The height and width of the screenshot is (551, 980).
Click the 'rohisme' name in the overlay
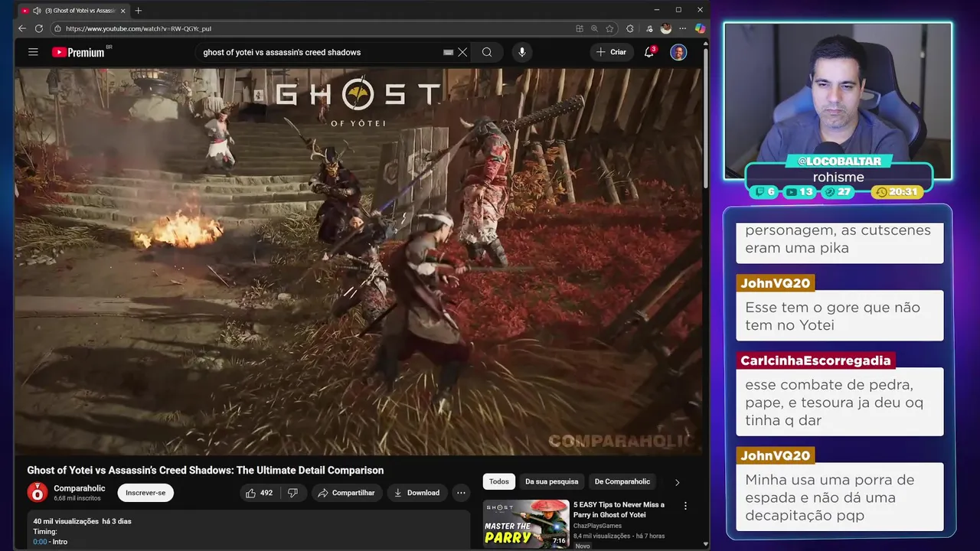click(838, 178)
